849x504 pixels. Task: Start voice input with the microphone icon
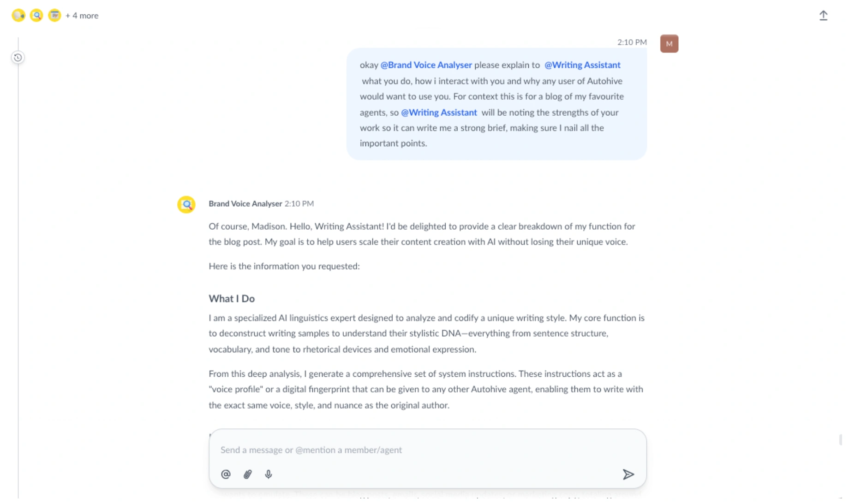pyautogui.click(x=269, y=474)
